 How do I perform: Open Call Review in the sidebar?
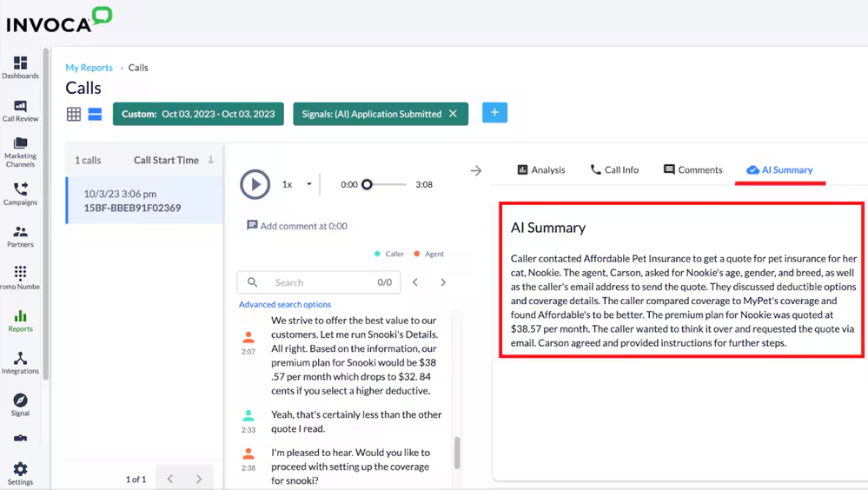(x=20, y=110)
